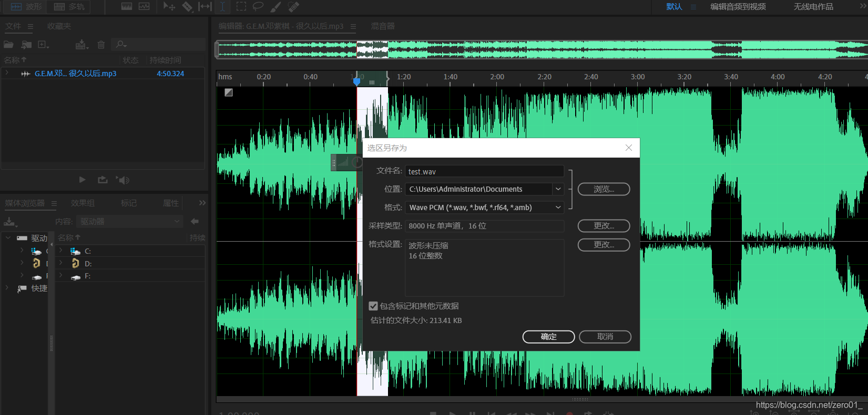Click the 浏览... button
The image size is (868, 415).
pos(604,189)
